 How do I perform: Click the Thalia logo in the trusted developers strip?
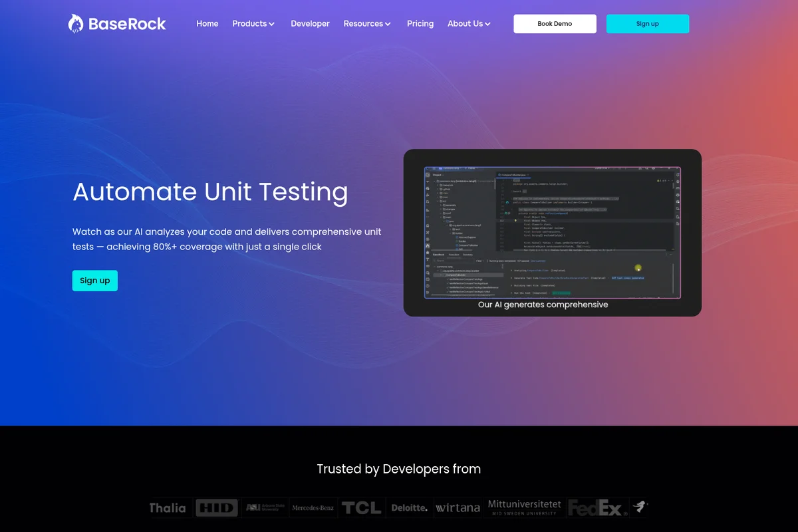tap(168, 507)
